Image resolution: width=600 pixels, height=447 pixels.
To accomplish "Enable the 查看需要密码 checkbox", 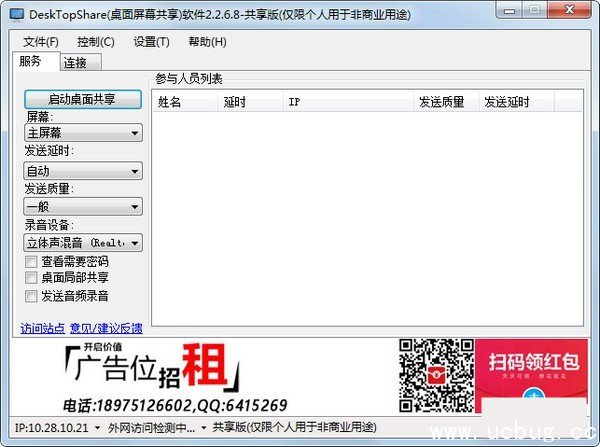I will (x=32, y=261).
